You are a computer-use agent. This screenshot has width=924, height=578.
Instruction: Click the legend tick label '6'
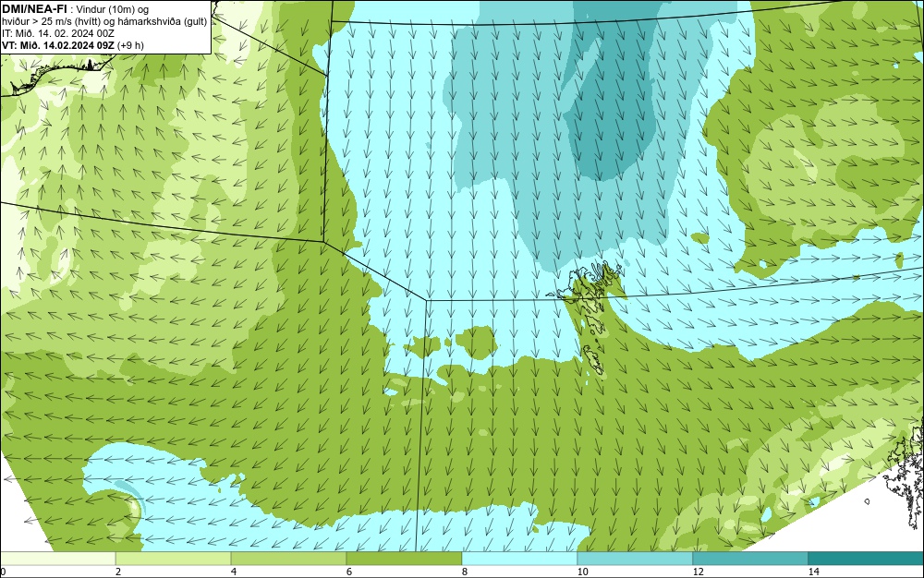pos(349,572)
